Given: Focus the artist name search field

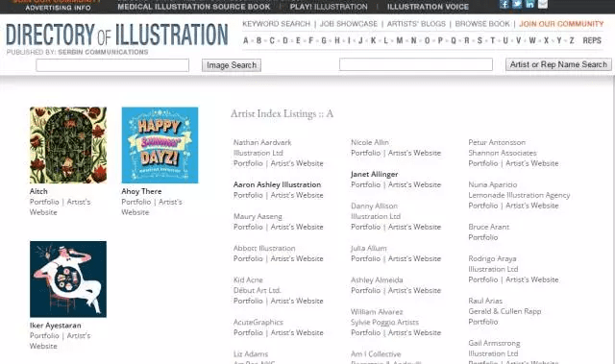Looking at the screenshot, I should click(416, 64).
